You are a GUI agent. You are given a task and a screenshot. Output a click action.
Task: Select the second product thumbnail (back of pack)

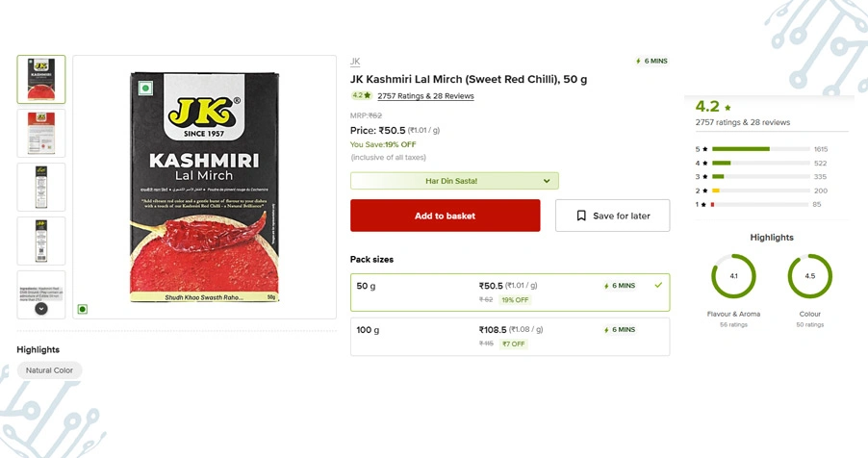point(41,133)
